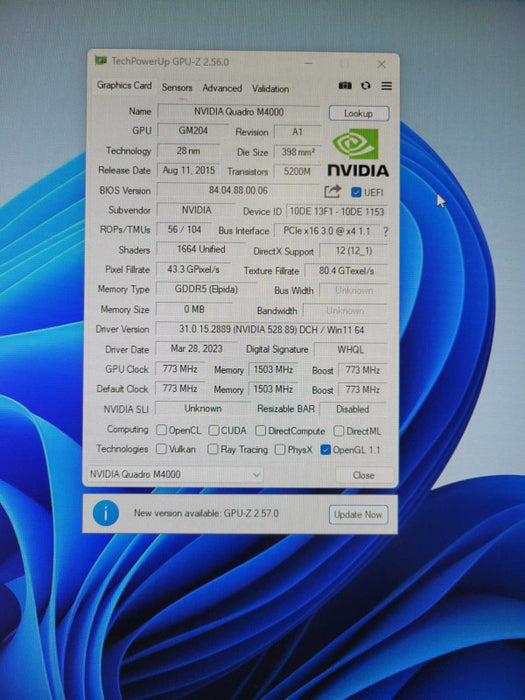Close the GPU-Z window with X
The image size is (525, 700).
[x=381, y=64]
